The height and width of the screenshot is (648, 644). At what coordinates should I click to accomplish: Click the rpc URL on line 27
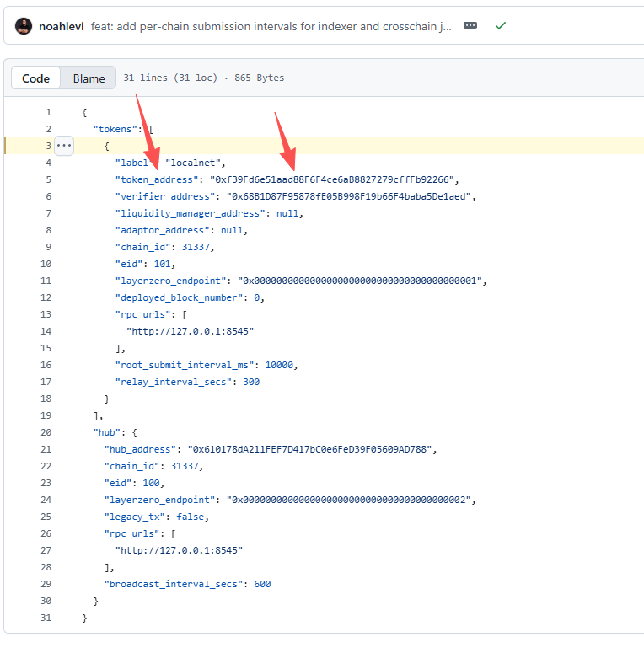(179, 550)
